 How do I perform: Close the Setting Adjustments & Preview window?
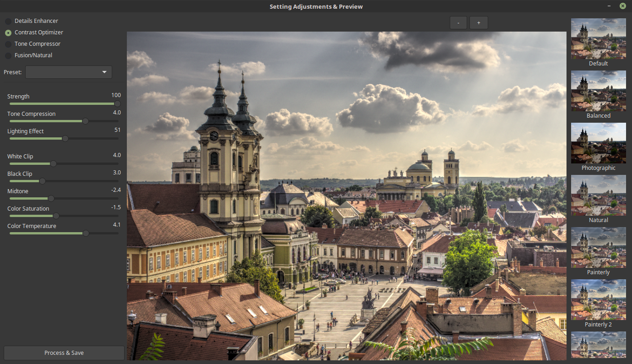click(622, 6)
